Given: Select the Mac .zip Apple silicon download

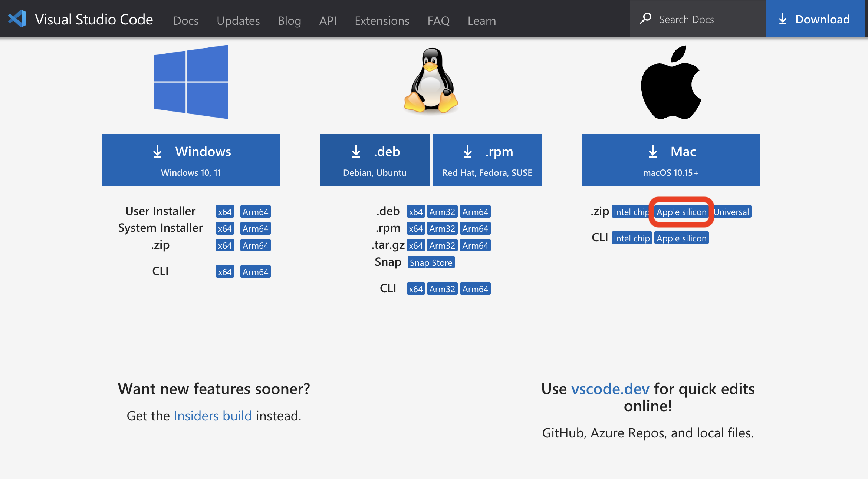Looking at the screenshot, I should tap(681, 212).
